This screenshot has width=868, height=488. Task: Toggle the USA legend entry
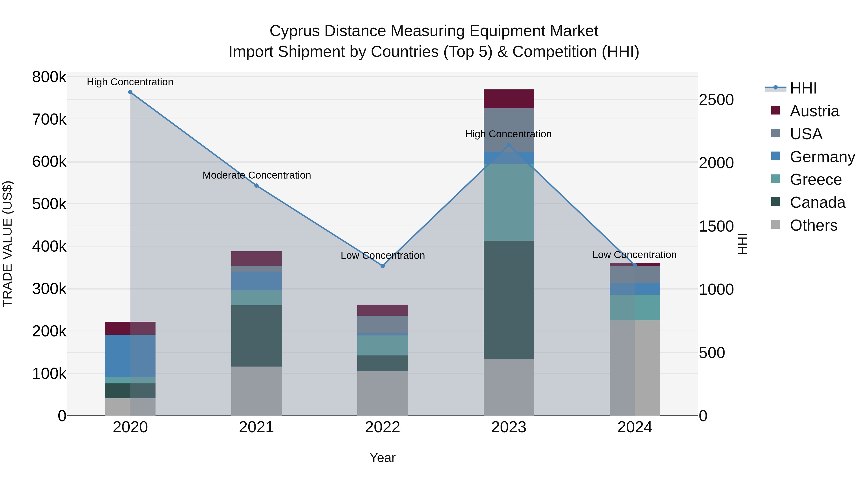(x=797, y=134)
